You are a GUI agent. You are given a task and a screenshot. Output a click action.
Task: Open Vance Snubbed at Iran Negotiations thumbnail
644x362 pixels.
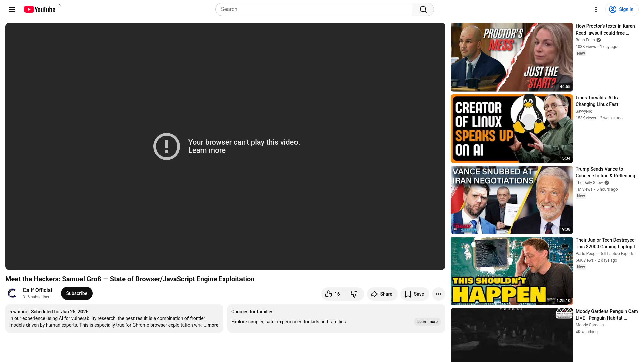pos(512,200)
